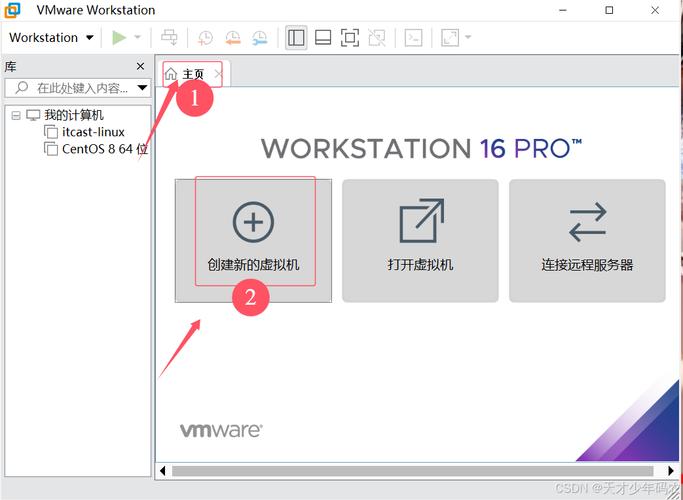
Task: Close the 库 library panel
Action: [x=140, y=66]
